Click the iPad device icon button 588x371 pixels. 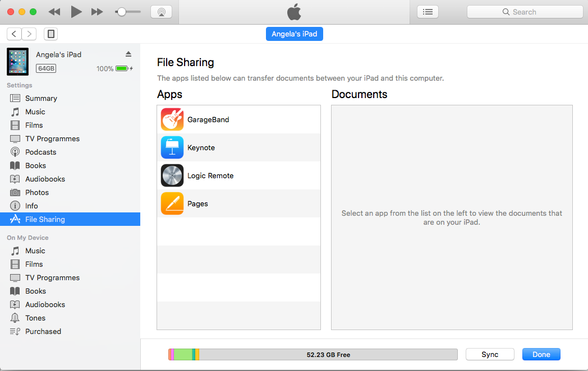[51, 34]
